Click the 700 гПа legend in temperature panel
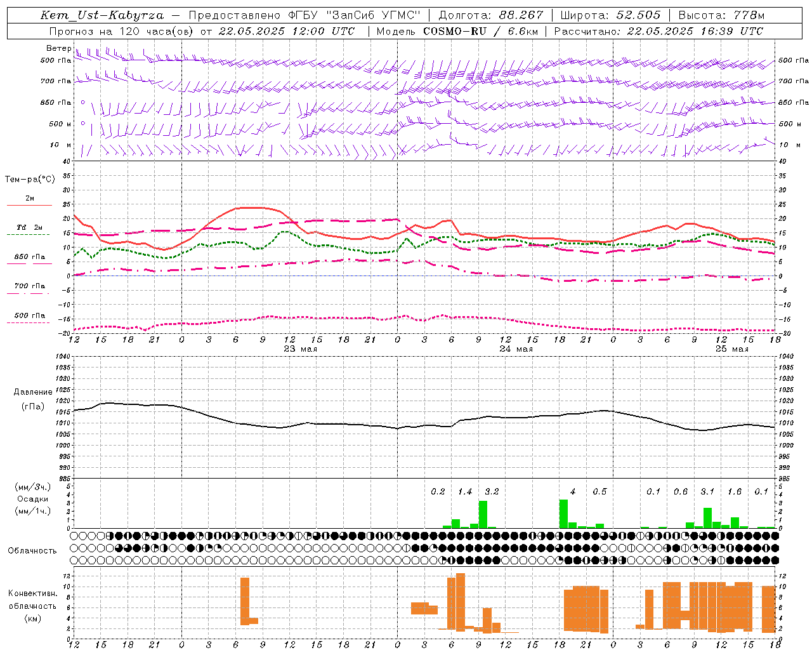Image resolution: width=812 pixels, height=650 pixels. 30,286
